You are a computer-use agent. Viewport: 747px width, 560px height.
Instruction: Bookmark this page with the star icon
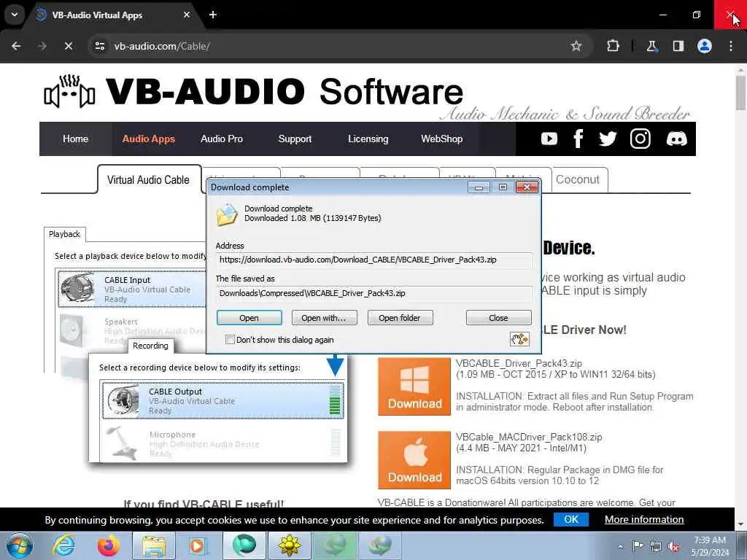(576, 46)
